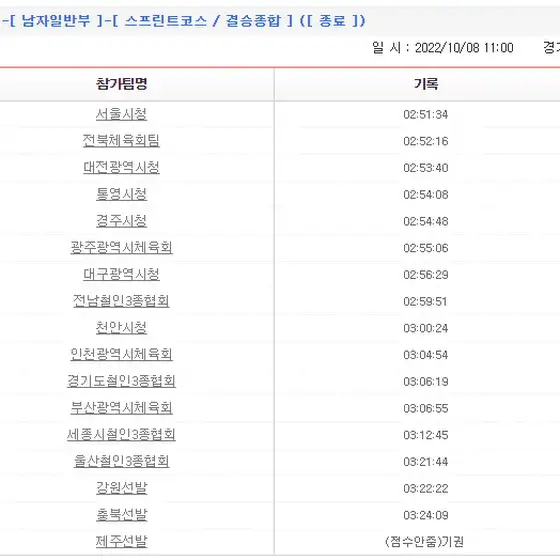Open the 광주광역시체육회 team link
The width and height of the screenshot is (560, 560).
[121, 248]
